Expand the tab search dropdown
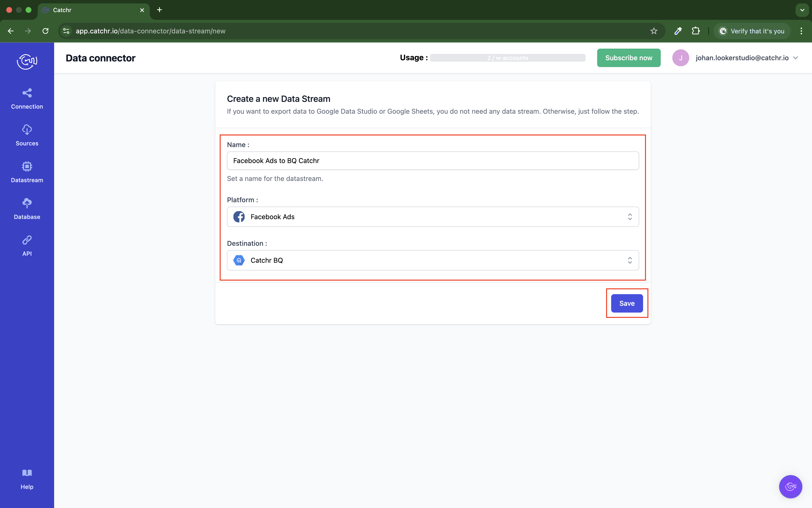812x508 pixels. [x=802, y=10]
